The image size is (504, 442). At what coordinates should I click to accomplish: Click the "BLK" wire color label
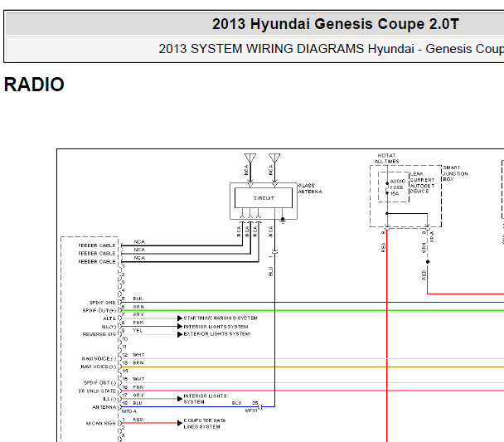[138, 299]
